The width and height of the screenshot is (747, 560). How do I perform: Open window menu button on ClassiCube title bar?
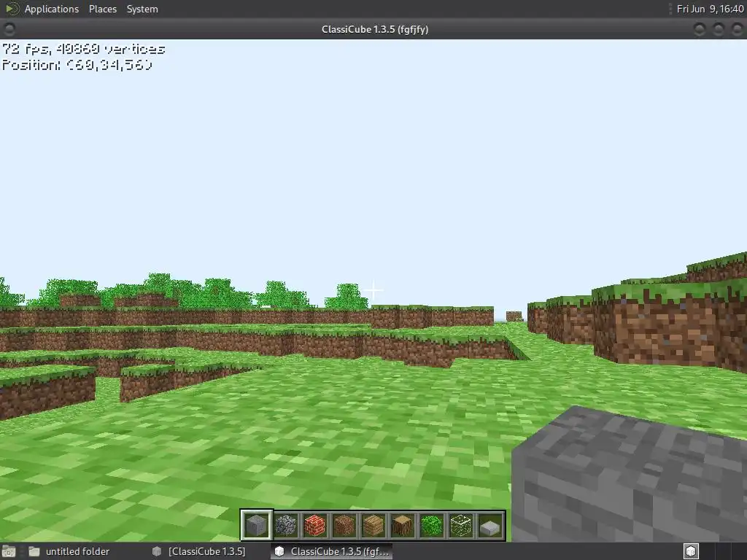(9, 29)
